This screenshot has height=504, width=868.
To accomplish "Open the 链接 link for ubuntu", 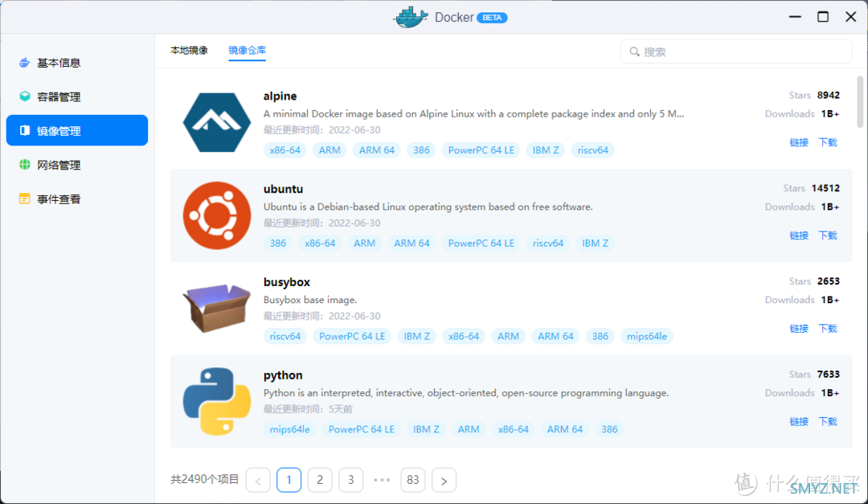I will pyautogui.click(x=799, y=236).
